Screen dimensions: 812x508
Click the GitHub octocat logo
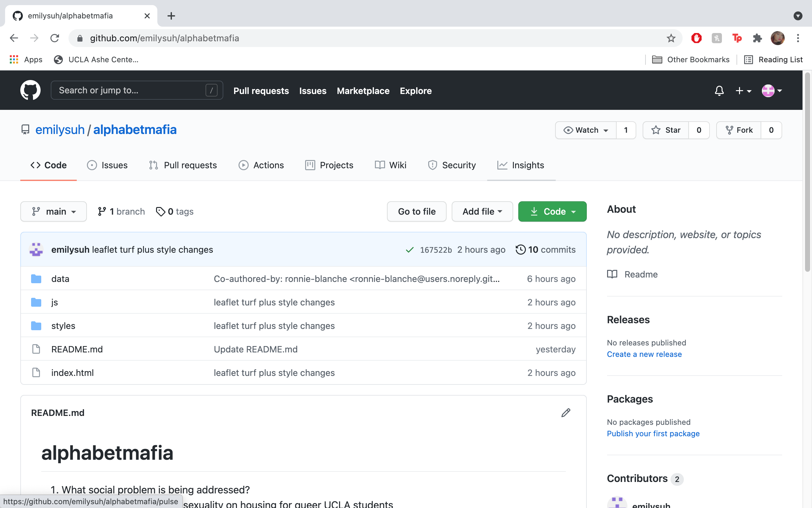[30, 90]
